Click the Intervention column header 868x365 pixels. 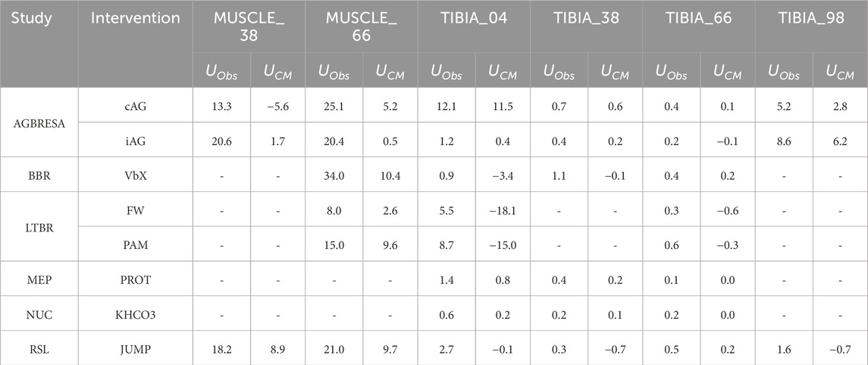pyautogui.click(x=136, y=18)
